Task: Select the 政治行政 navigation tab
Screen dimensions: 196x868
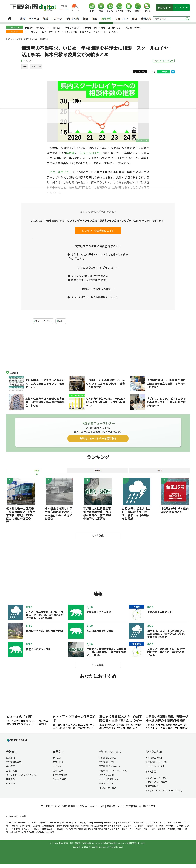Action: (x=106, y=19)
